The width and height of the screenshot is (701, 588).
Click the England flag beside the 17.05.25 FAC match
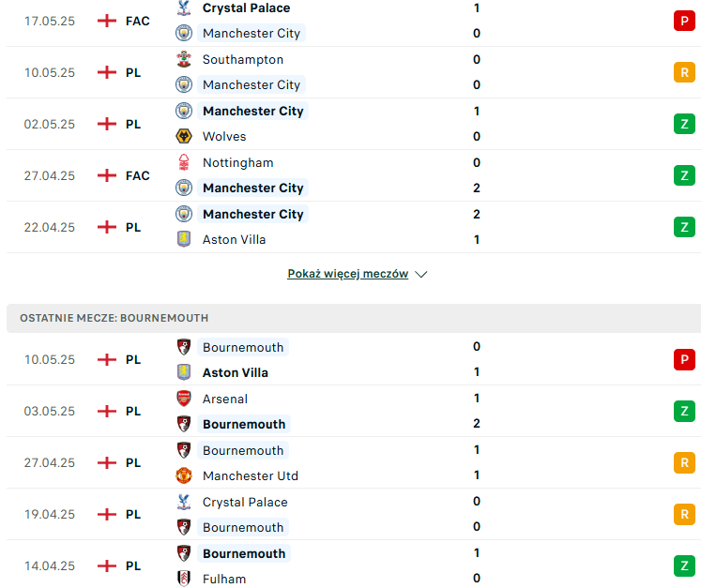(107, 21)
